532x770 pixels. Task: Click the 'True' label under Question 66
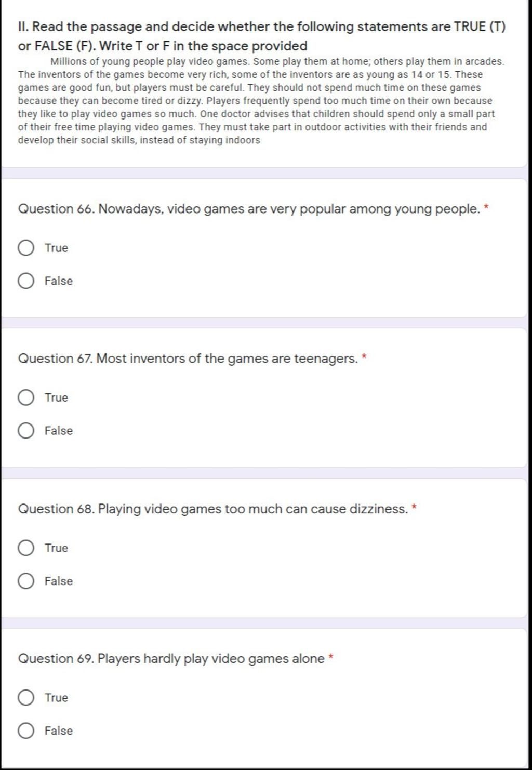coord(56,248)
